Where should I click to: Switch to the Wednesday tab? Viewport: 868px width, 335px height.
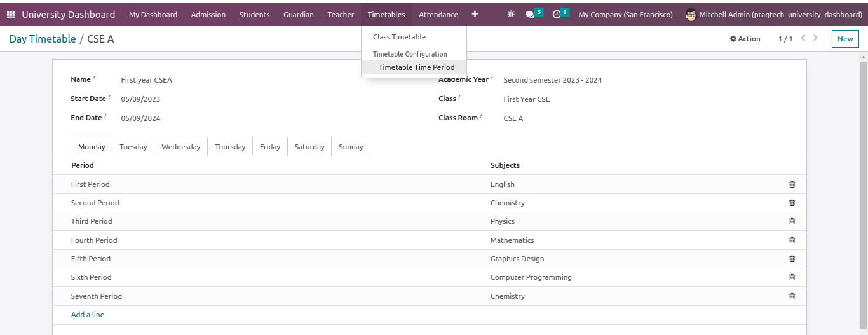click(180, 147)
